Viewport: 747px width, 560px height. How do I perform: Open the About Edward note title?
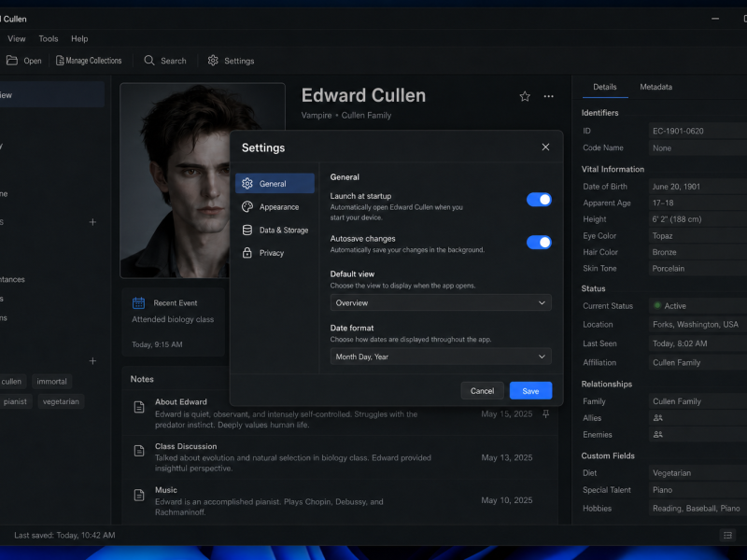click(x=181, y=402)
